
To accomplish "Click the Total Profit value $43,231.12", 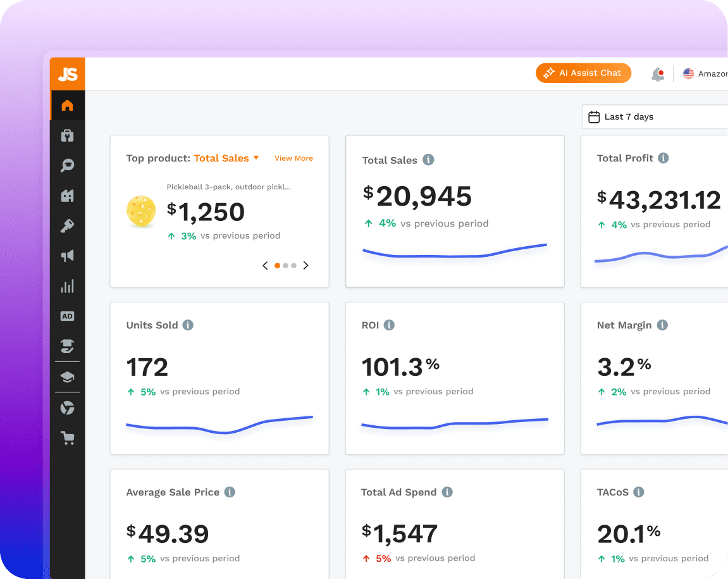I will tap(659, 200).
